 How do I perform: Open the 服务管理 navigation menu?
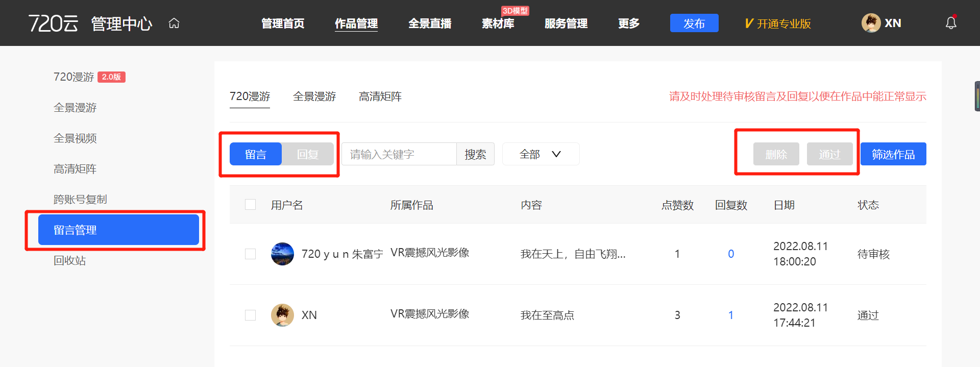(x=566, y=23)
